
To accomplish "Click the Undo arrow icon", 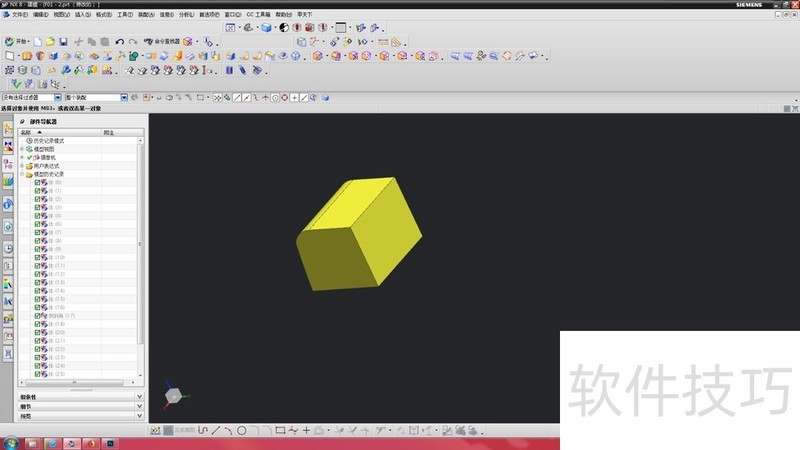I will [119, 41].
